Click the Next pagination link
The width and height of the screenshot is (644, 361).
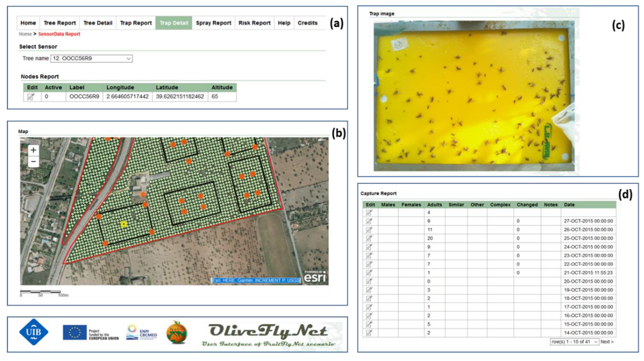coord(606,342)
